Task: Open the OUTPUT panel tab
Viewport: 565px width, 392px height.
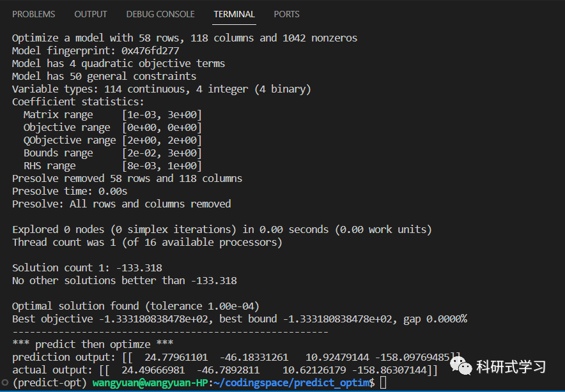Action: (x=91, y=14)
